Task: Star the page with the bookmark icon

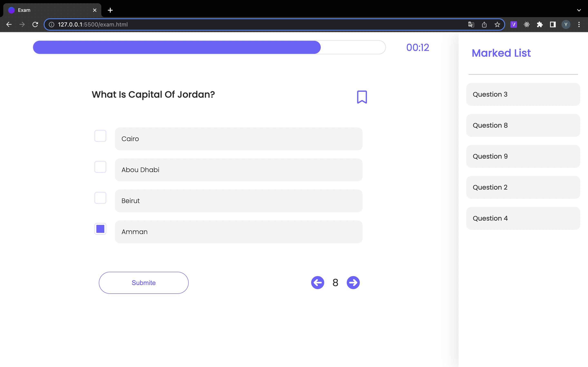Action: [x=497, y=24]
